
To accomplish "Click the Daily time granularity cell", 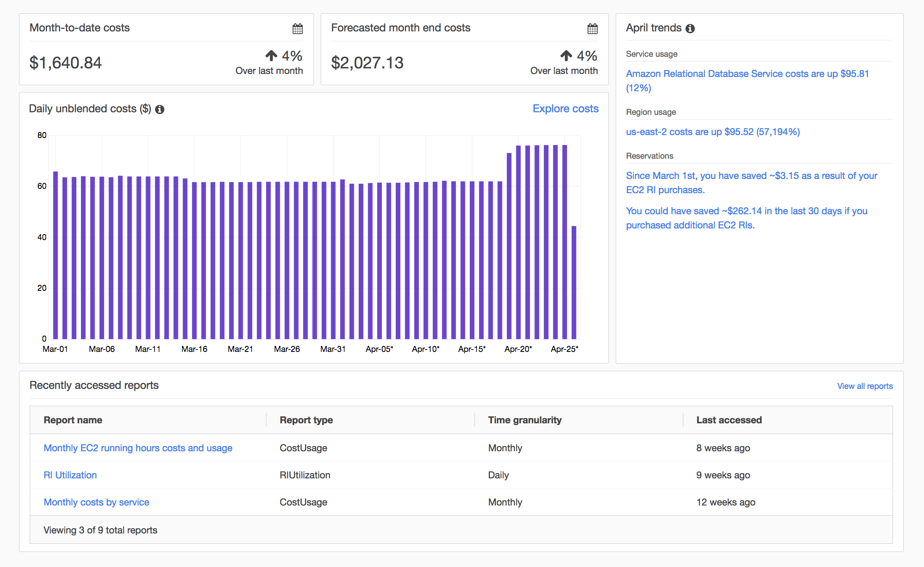I will click(x=498, y=475).
